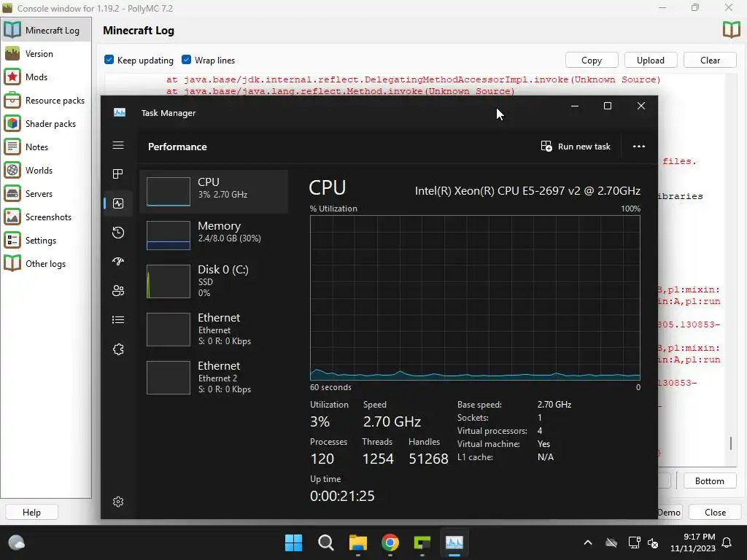Image resolution: width=747 pixels, height=560 pixels.
Task: Open Version tab in PollyMC sidebar
Action: tap(46, 54)
